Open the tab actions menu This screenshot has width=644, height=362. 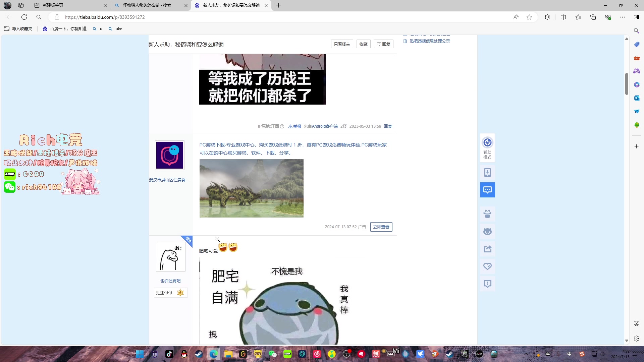37,5
